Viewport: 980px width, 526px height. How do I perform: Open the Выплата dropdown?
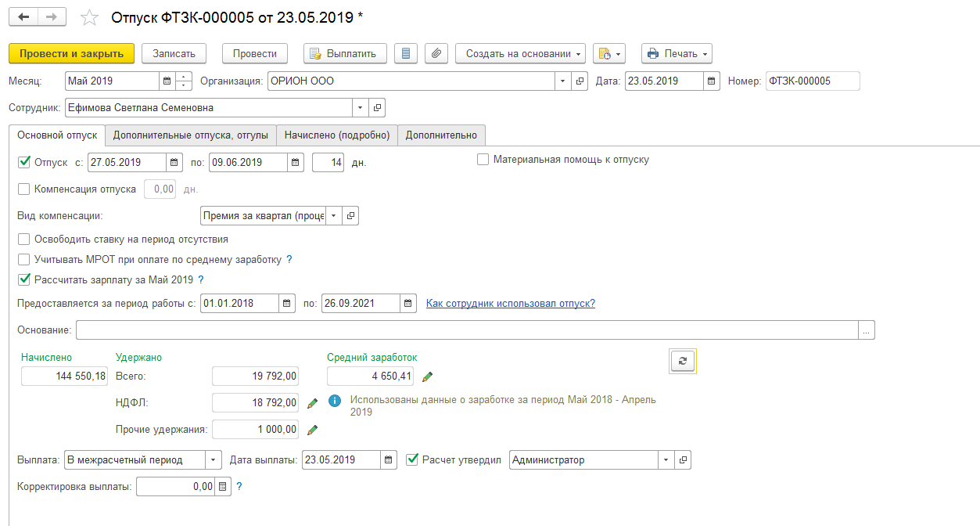click(213, 459)
